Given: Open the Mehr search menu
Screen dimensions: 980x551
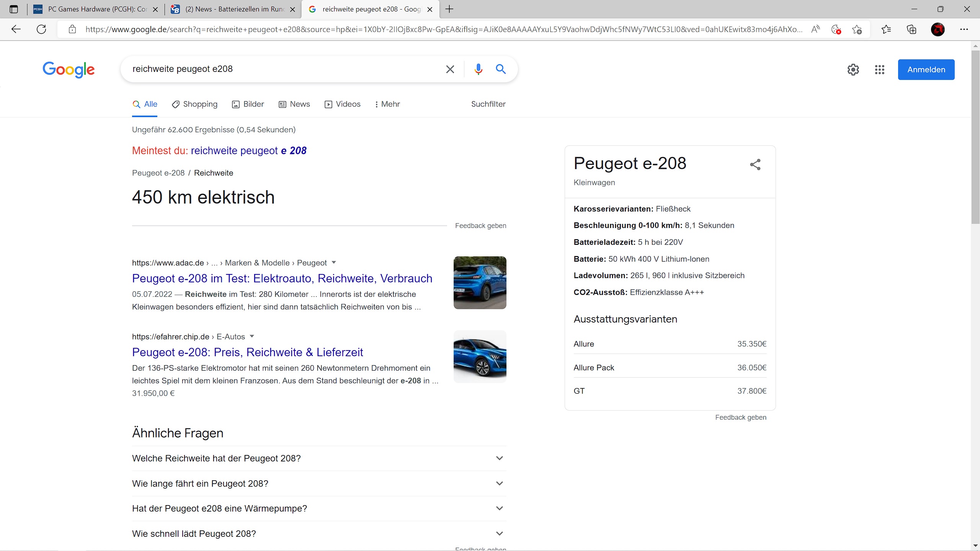Looking at the screenshot, I should tap(387, 104).
